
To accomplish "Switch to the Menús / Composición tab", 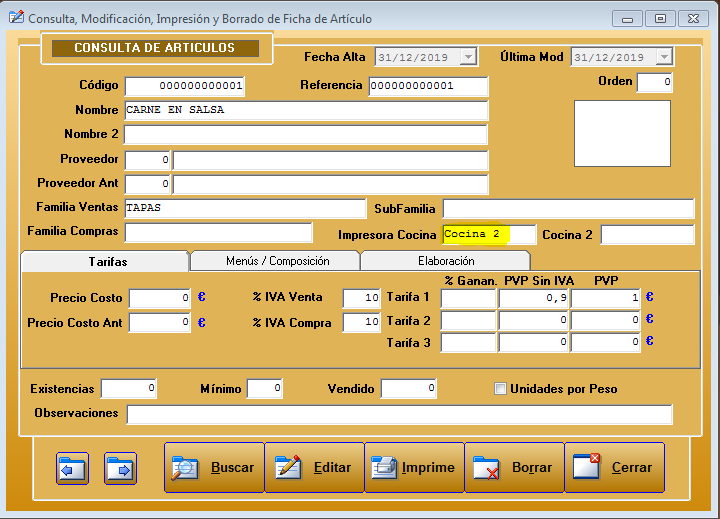I will click(x=276, y=261).
